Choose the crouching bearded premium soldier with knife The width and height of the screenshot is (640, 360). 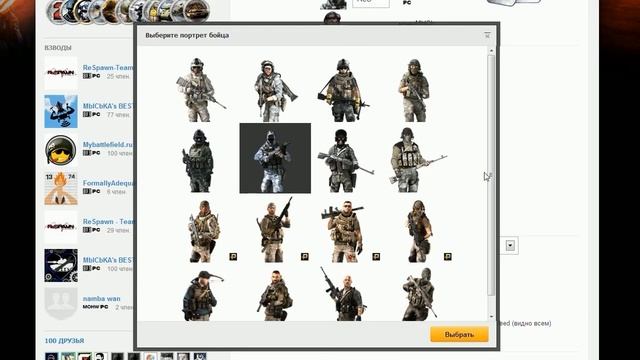pos(203,231)
